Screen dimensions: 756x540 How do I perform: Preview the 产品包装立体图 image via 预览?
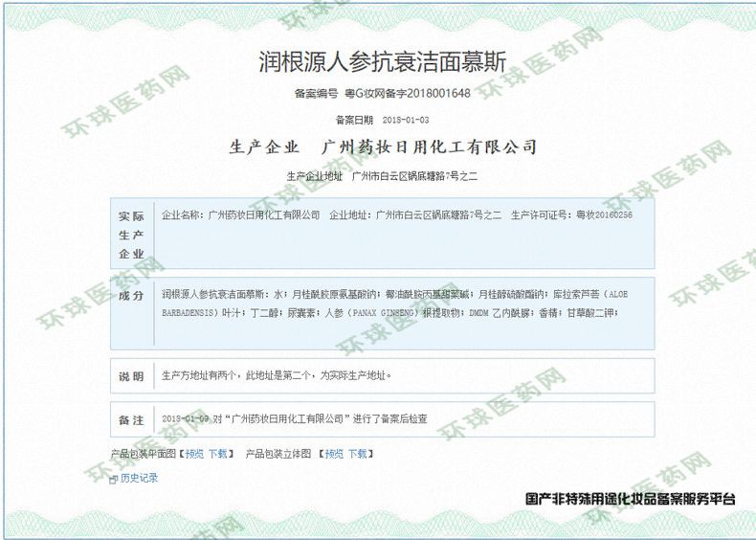click(334, 454)
